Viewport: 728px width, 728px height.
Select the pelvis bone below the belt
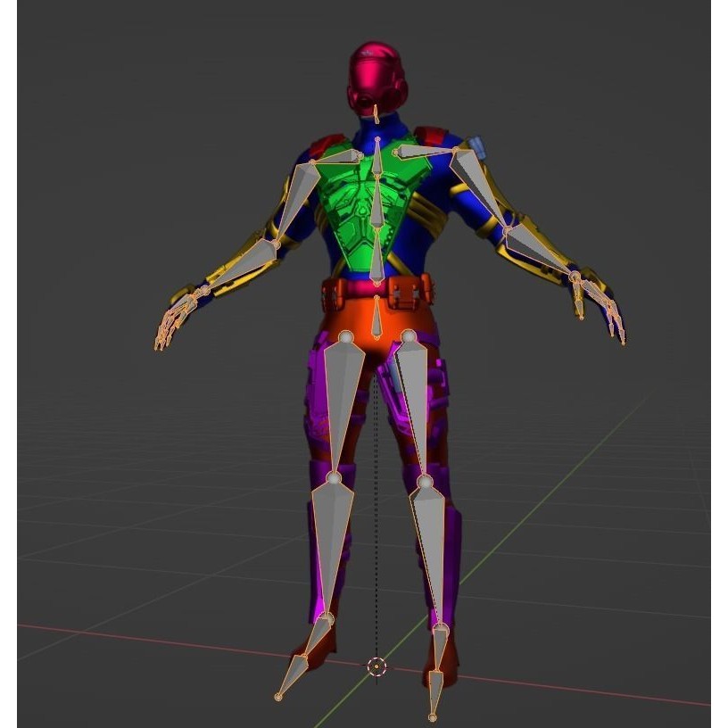click(x=376, y=317)
